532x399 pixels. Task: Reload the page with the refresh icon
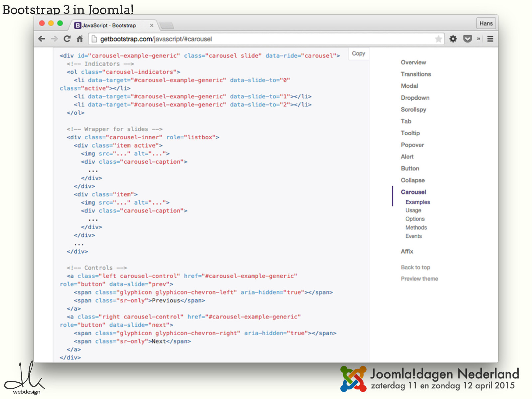tap(67, 39)
